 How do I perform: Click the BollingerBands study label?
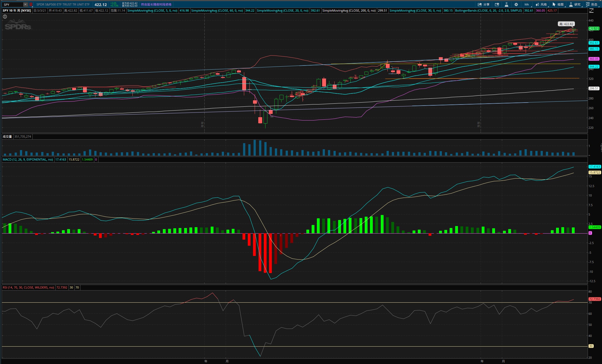[488, 11]
